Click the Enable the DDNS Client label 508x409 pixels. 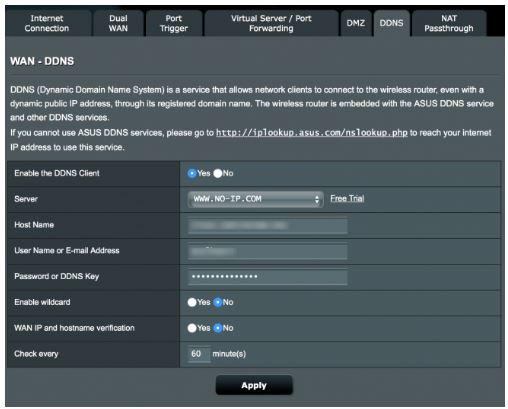(x=57, y=173)
